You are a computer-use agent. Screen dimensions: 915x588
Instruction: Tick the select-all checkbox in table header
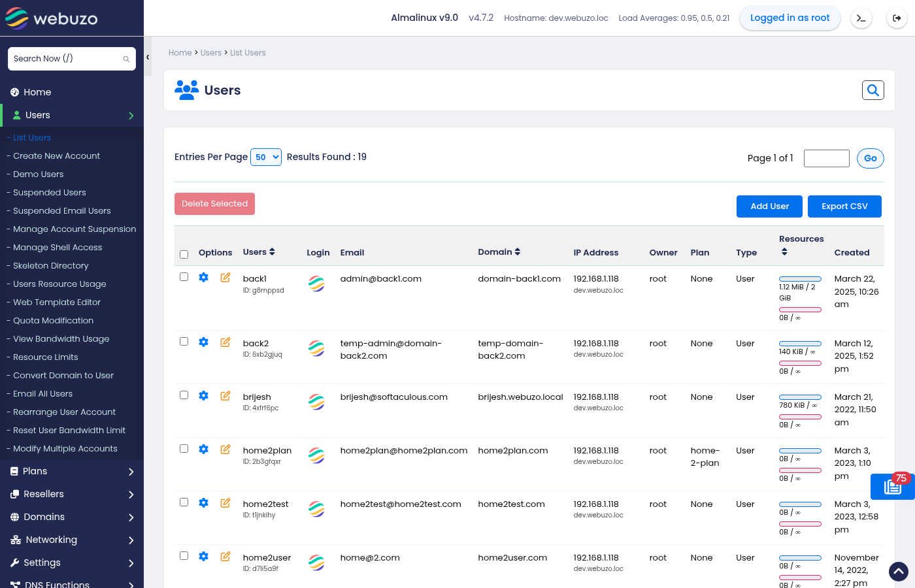click(x=184, y=254)
